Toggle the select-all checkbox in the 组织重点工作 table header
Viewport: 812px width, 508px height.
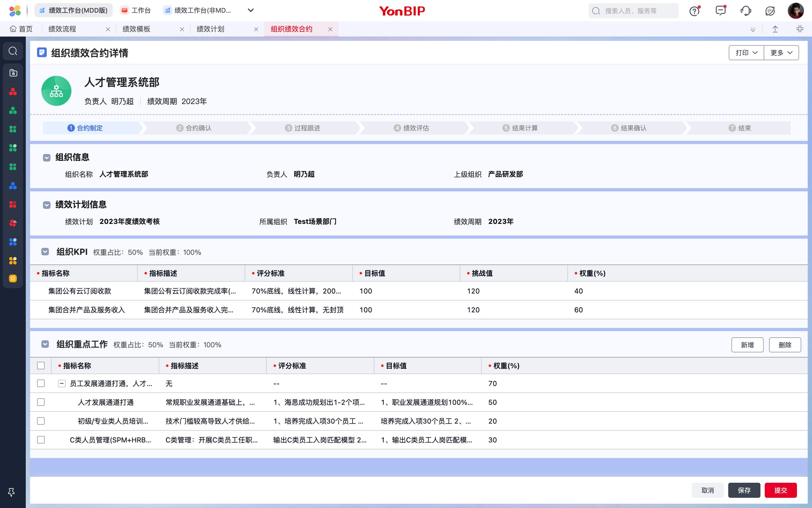coord(41,366)
